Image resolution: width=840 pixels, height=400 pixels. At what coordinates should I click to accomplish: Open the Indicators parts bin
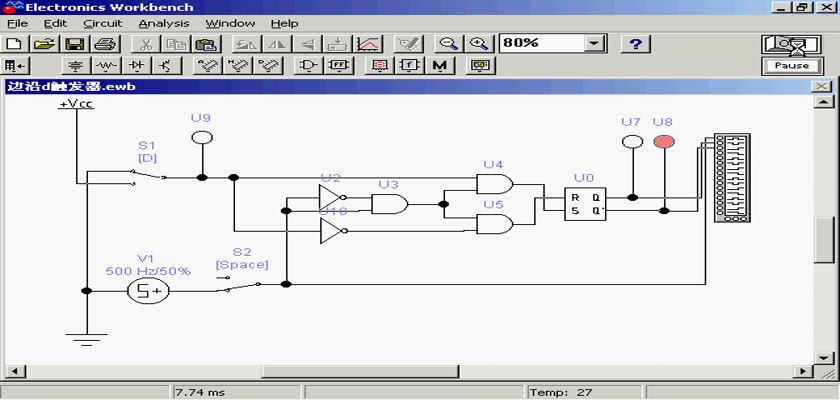tap(379, 66)
